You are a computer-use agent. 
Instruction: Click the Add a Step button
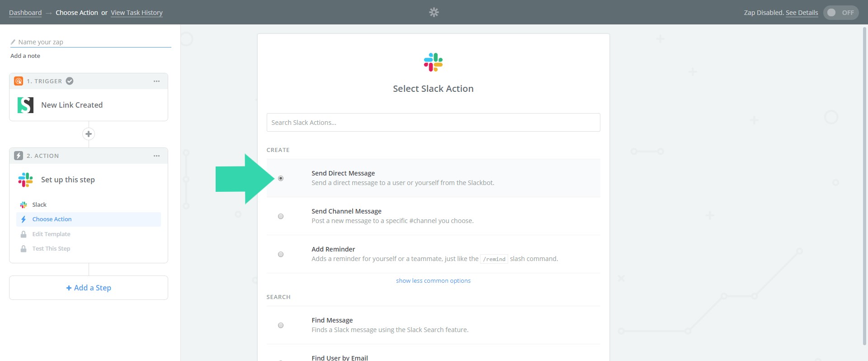pyautogui.click(x=89, y=288)
